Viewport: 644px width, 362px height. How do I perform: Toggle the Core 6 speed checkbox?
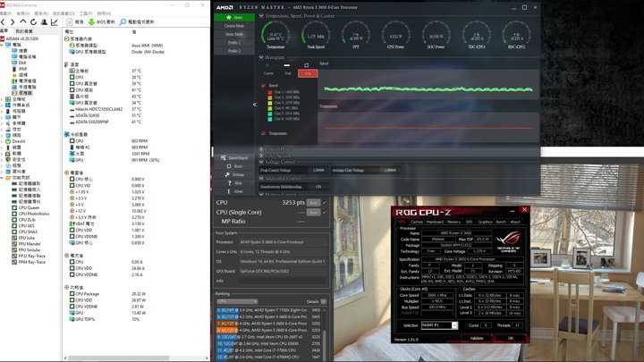tap(270, 119)
